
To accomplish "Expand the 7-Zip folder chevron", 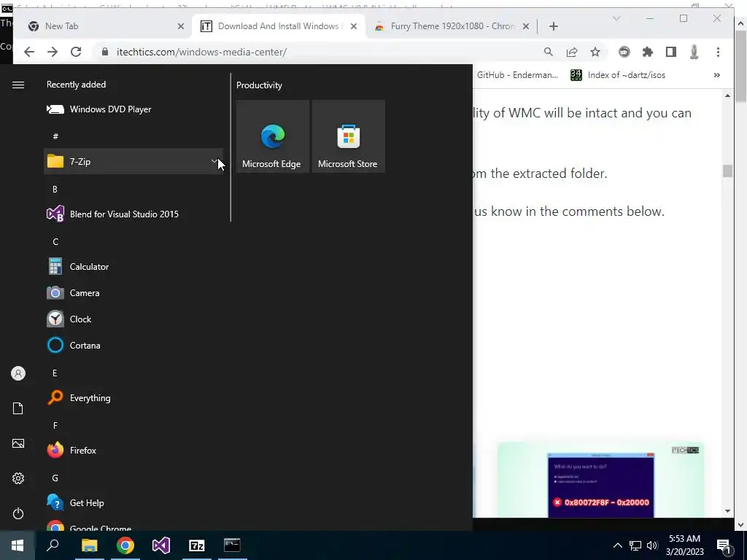I will (x=214, y=161).
